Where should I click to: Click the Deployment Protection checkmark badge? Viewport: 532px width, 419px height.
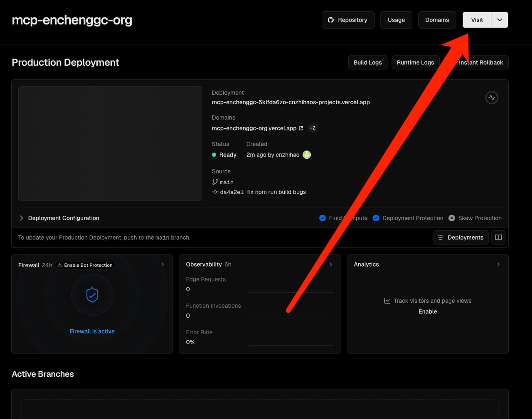click(376, 218)
